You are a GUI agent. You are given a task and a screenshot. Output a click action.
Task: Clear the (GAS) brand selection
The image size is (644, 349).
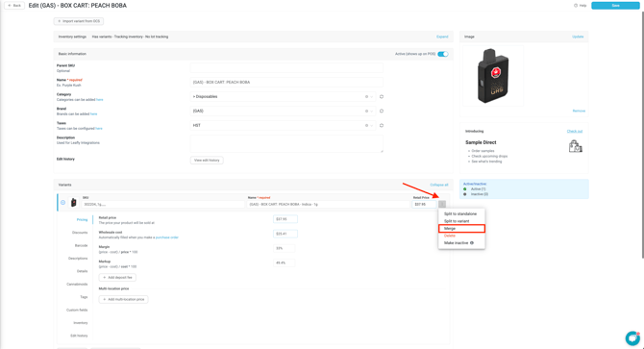tap(367, 111)
